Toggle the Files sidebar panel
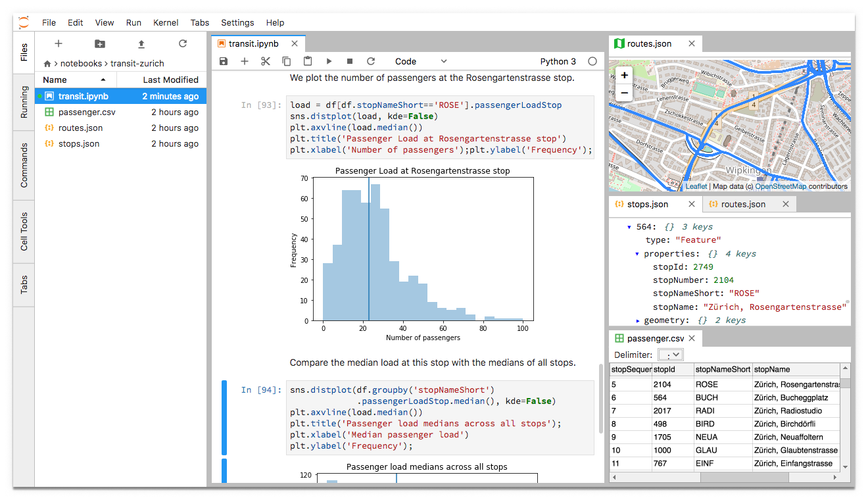The image size is (868, 500). click(24, 52)
